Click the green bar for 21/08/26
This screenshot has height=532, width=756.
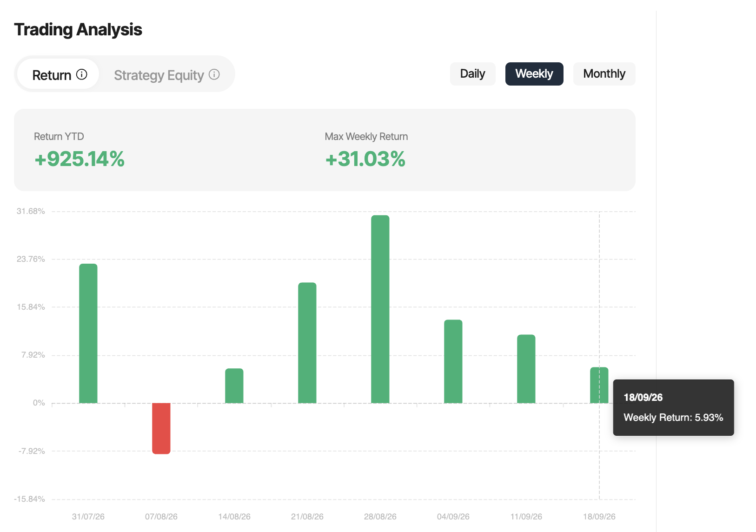(x=307, y=343)
